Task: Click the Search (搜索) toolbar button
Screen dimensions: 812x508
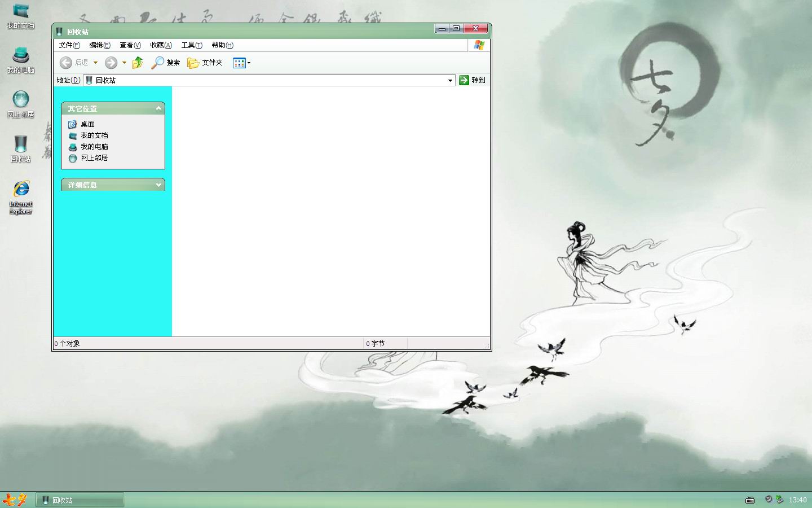Action: (x=166, y=63)
